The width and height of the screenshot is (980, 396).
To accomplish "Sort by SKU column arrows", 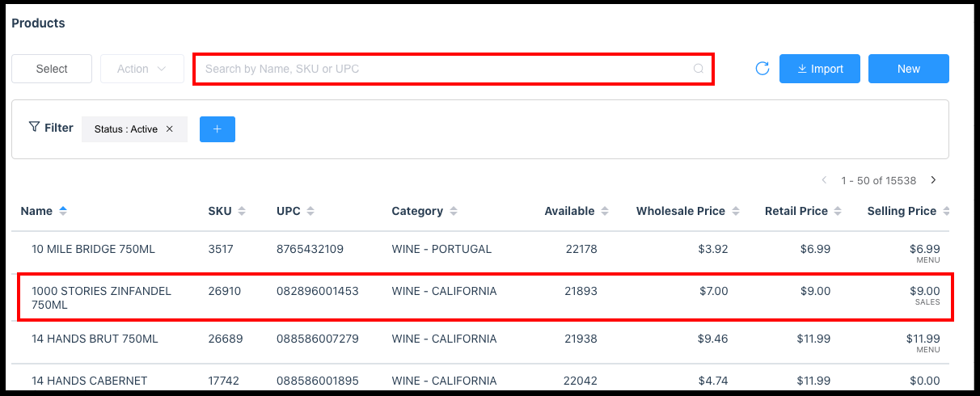I will click(x=241, y=211).
